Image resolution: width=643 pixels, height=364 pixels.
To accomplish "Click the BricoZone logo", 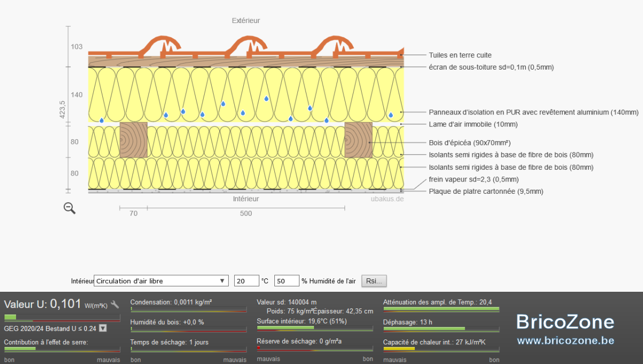I will pyautogui.click(x=565, y=322).
